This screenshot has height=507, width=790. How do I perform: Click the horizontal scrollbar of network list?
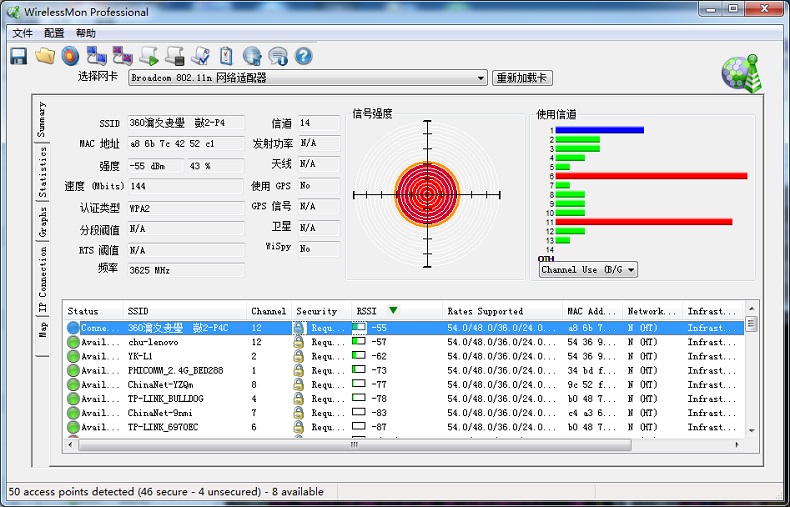pos(400,445)
